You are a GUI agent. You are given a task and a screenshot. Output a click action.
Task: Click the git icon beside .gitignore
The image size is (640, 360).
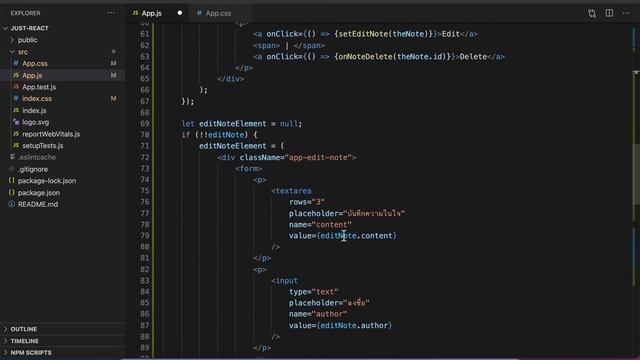(x=11, y=169)
